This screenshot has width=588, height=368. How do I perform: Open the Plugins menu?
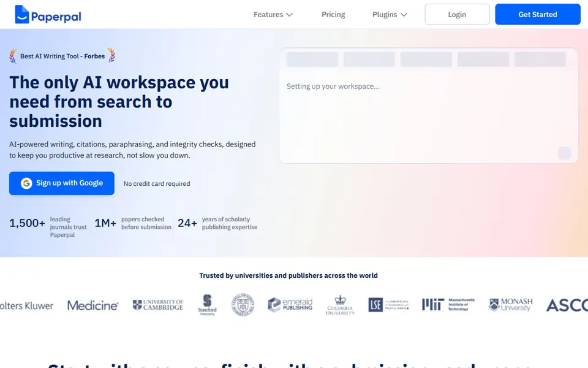coord(390,15)
